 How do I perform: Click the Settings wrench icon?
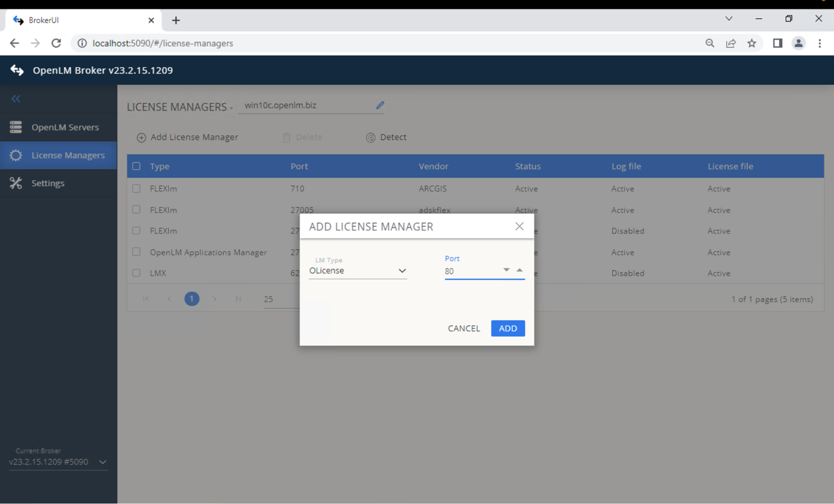[x=15, y=183]
